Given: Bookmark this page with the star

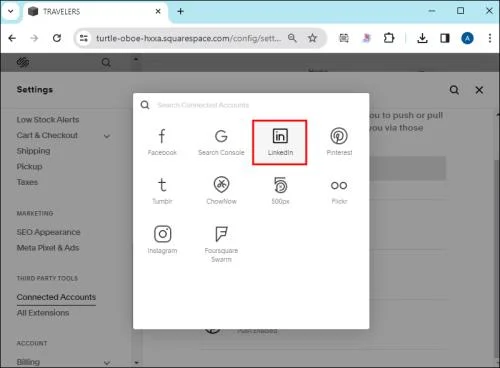Looking at the screenshot, I should click(x=312, y=38).
